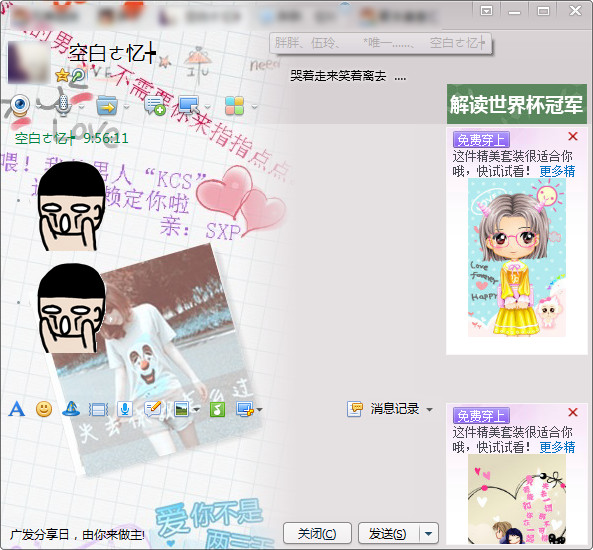Image resolution: width=593 pixels, height=550 pixels.
Task: Close the upper 免费穿上 ad panel
Action: click(573, 137)
